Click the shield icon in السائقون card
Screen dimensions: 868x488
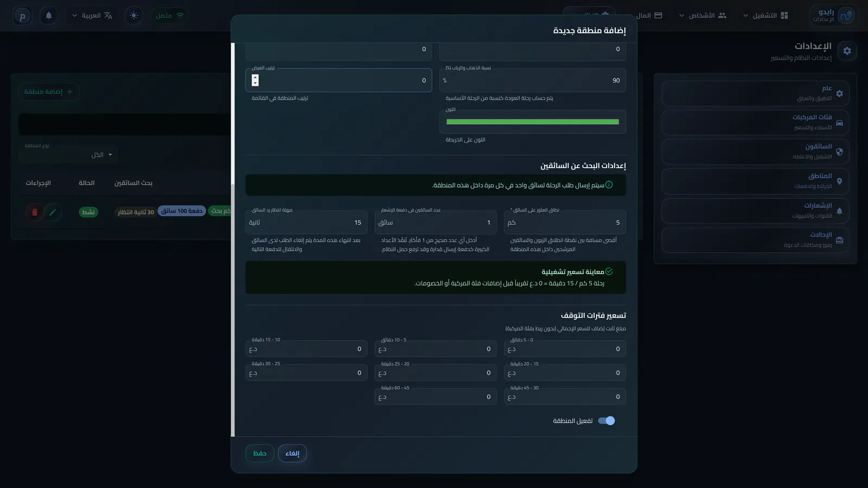839,152
